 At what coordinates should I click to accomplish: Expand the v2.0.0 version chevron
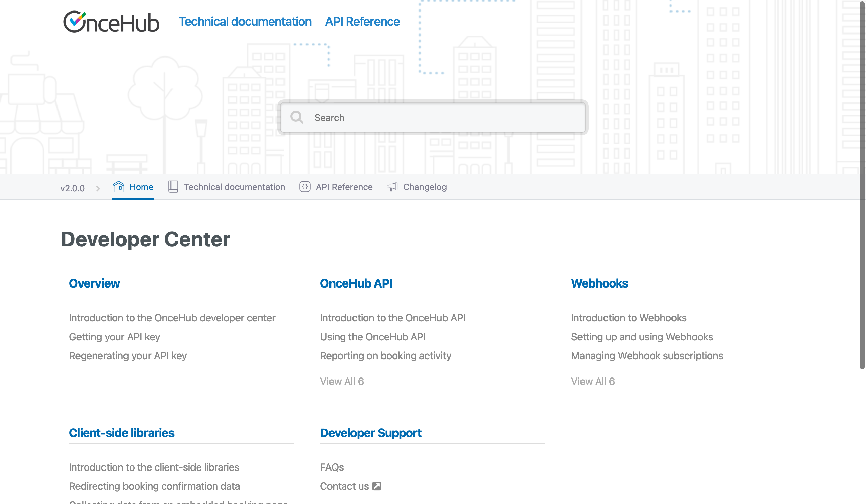[x=98, y=189]
